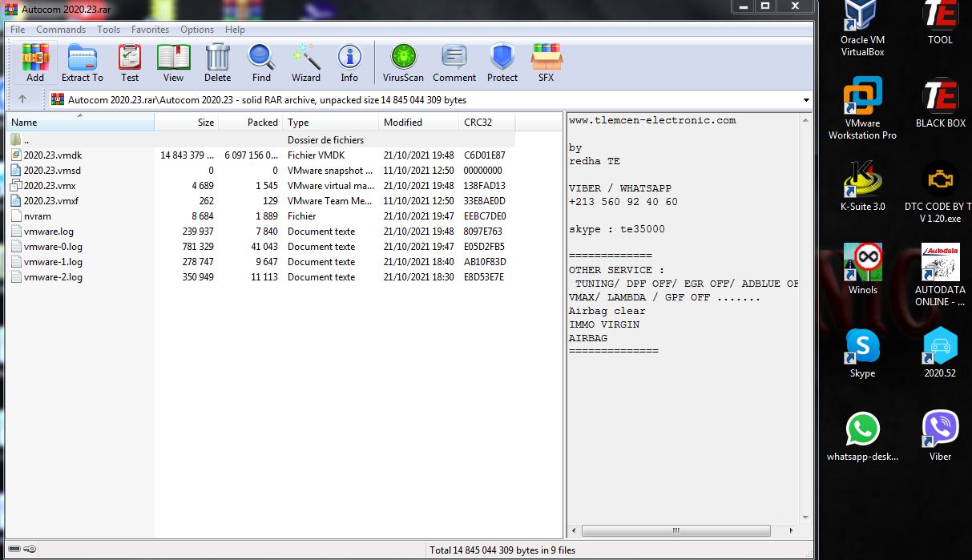Select file 2020.23.vmx
The height and width of the screenshot is (560, 972).
pyautogui.click(x=260, y=186)
